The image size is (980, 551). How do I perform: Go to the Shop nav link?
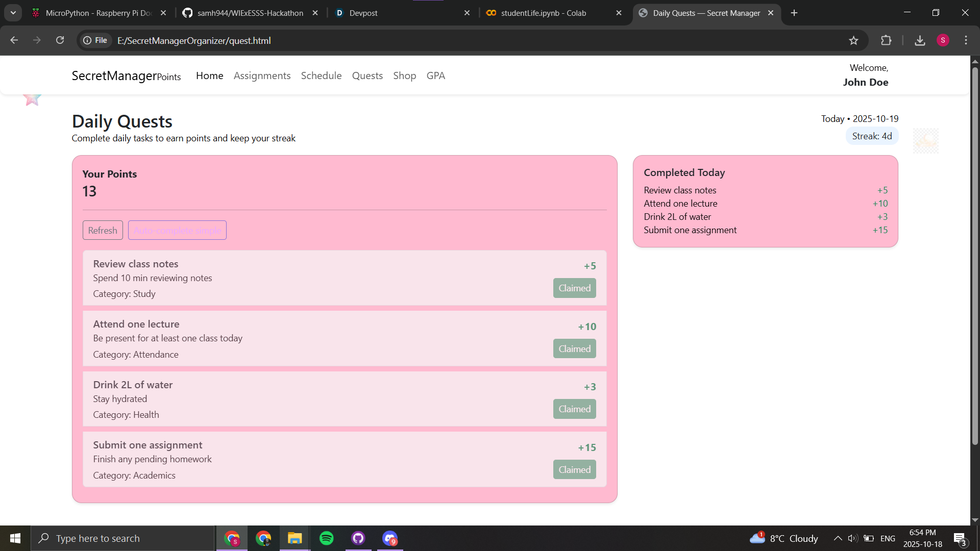tap(404, 76)
